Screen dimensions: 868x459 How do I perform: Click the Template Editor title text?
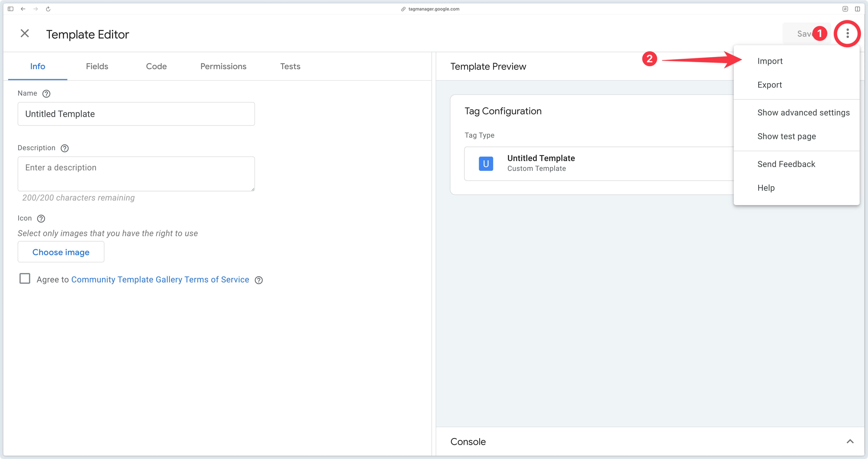tap(88, 34)
